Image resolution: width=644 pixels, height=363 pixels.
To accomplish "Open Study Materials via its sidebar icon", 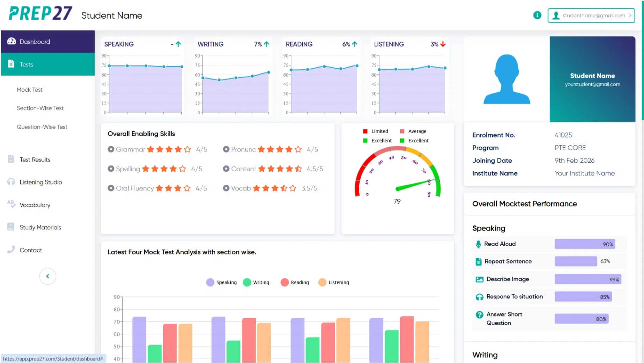I will [x=10, y=227].
